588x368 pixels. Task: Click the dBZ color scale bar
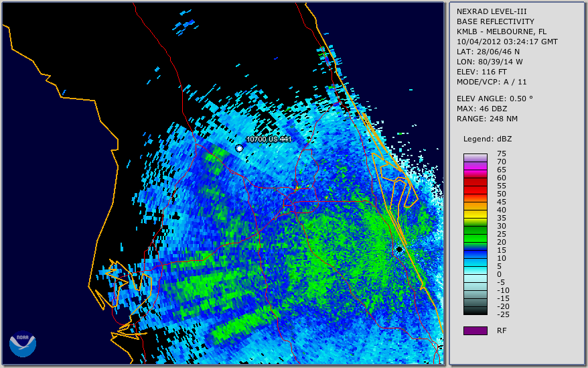pyautogui.click(x=475, y=234)
